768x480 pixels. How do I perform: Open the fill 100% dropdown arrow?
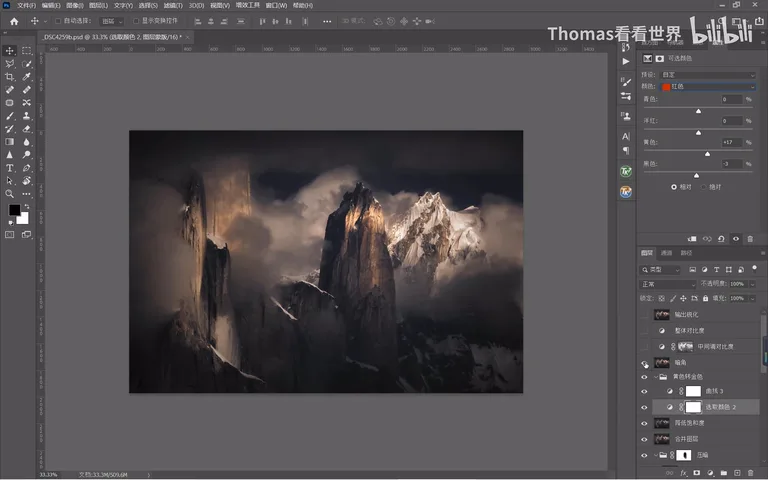pos(753,298)
